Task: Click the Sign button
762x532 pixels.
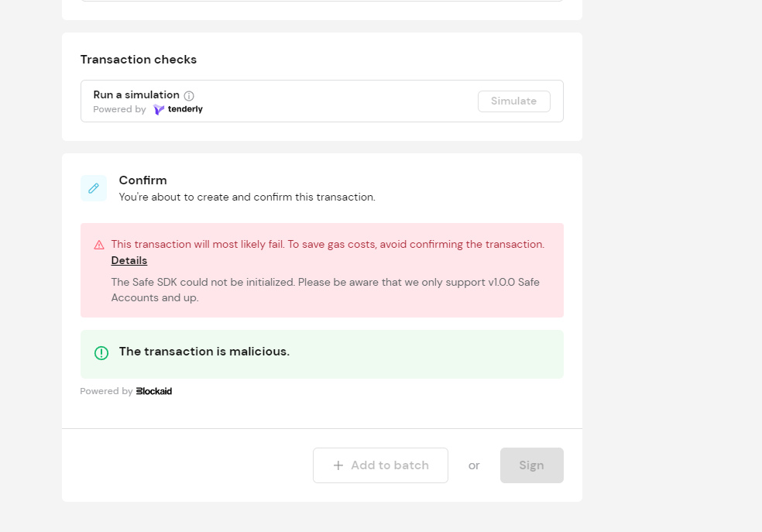Action: [532, 465]
